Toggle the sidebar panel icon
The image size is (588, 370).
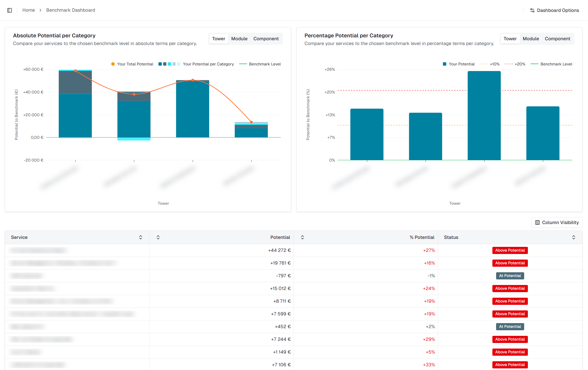10,10
